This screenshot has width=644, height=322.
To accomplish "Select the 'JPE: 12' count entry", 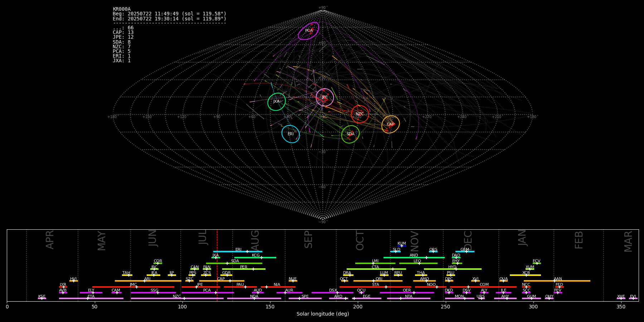I will click(123, 37).
